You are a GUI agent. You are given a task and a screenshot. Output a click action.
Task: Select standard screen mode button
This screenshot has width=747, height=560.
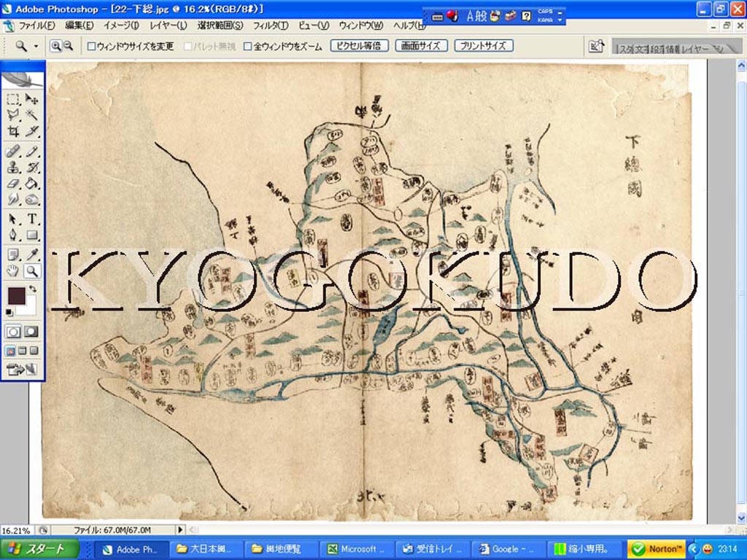[10, 351]
